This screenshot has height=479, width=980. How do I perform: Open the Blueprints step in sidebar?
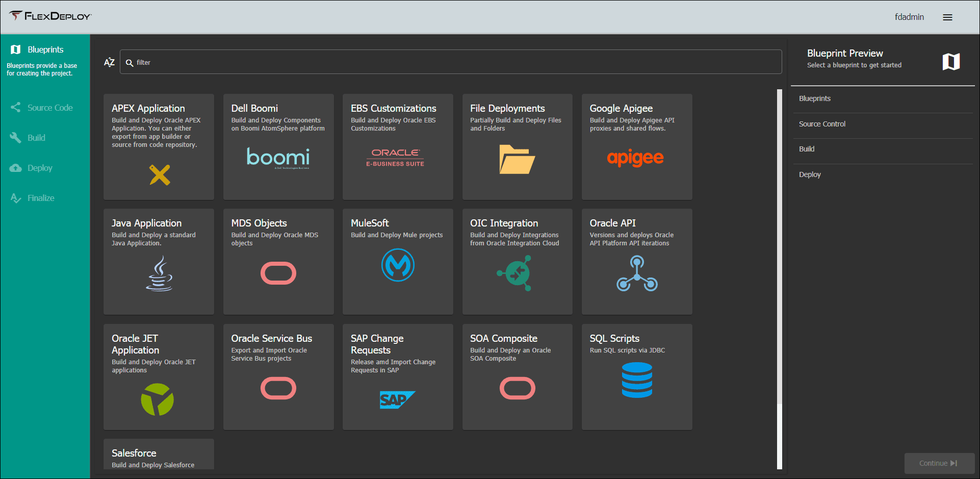click(x=45, y=49)
